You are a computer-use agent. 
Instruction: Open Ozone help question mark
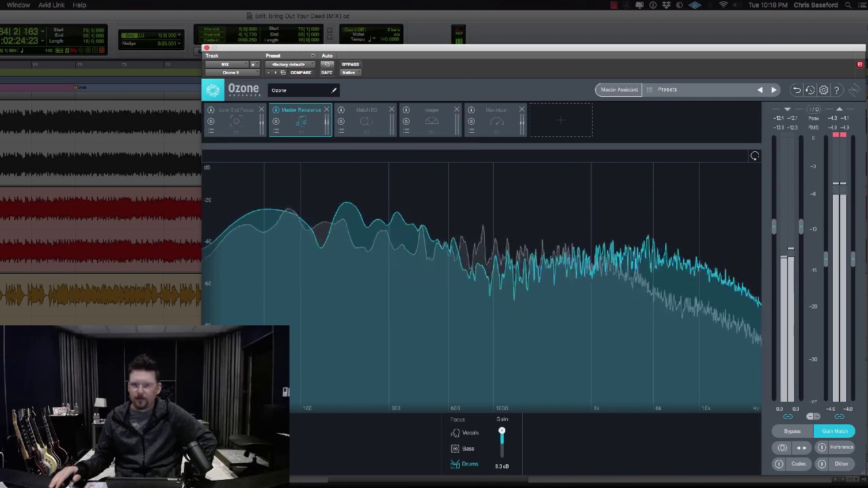point(837,89)
